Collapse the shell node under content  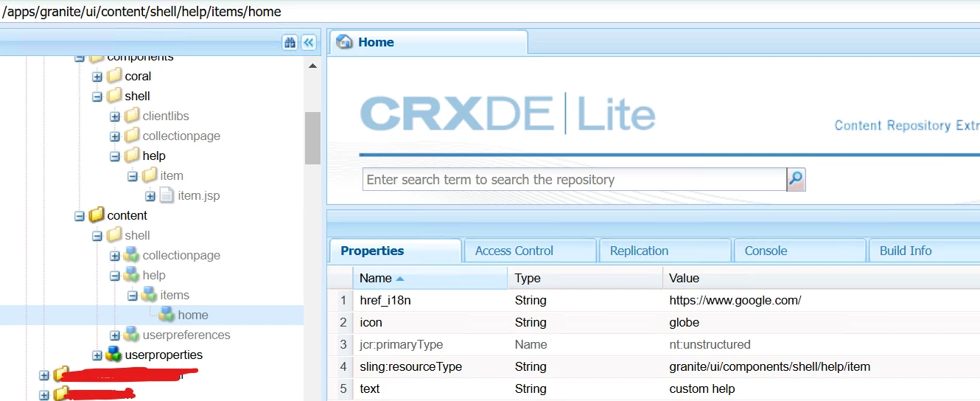pyautogui.click(x=97, y=236)
